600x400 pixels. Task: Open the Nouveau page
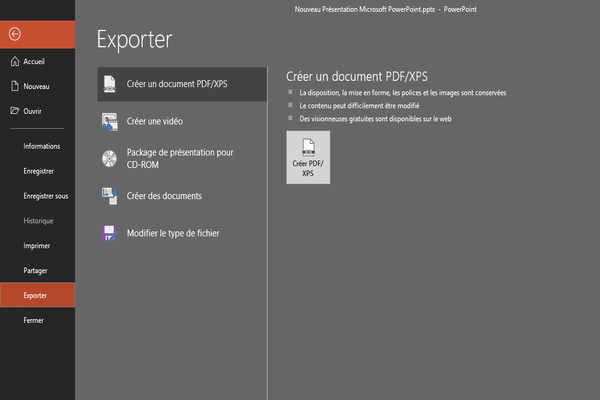click(38, 86)
